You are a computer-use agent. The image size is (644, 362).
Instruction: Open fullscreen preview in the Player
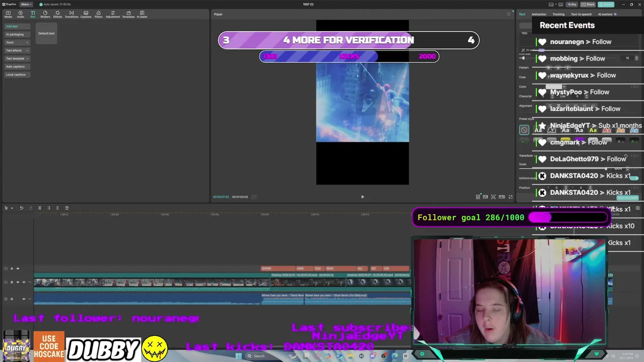510,197
